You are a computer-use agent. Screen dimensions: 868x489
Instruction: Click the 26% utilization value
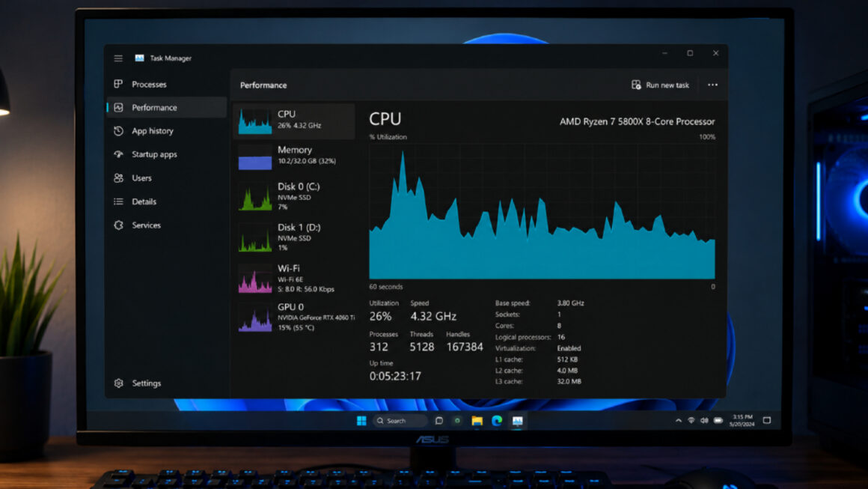pos(380,316)
